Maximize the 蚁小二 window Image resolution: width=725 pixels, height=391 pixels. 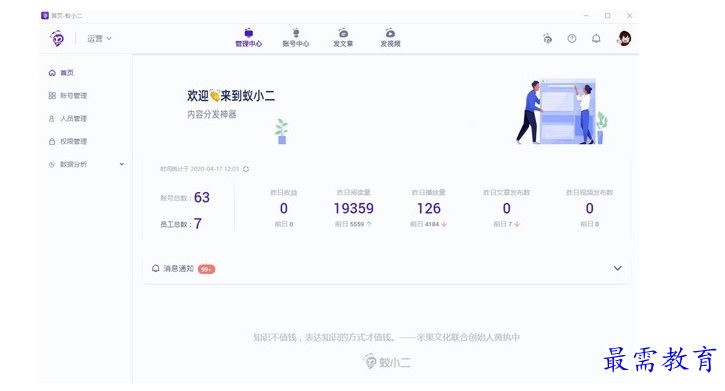[608, 16]
